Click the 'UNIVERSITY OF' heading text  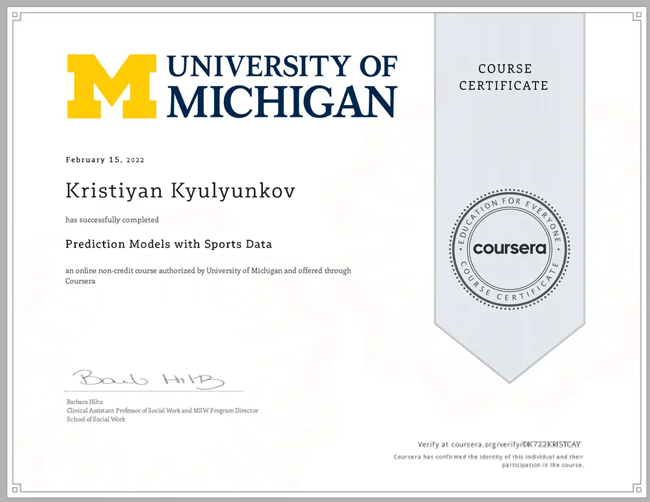tap(282, 66)
